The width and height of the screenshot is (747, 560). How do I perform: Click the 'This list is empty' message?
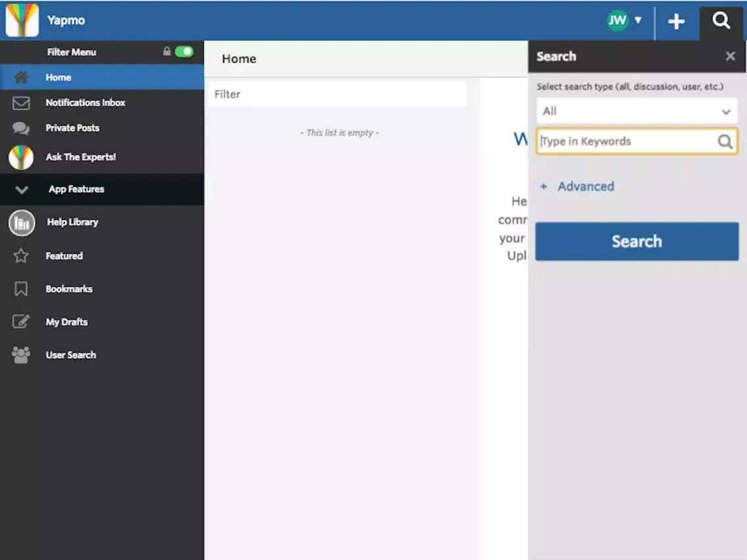point(339,133)
